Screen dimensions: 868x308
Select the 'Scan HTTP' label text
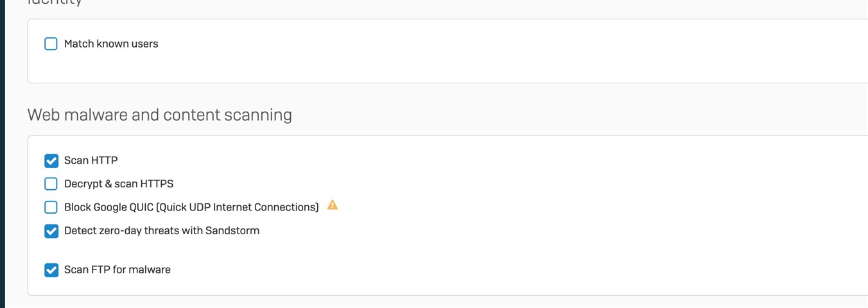[x=91, y=160]
